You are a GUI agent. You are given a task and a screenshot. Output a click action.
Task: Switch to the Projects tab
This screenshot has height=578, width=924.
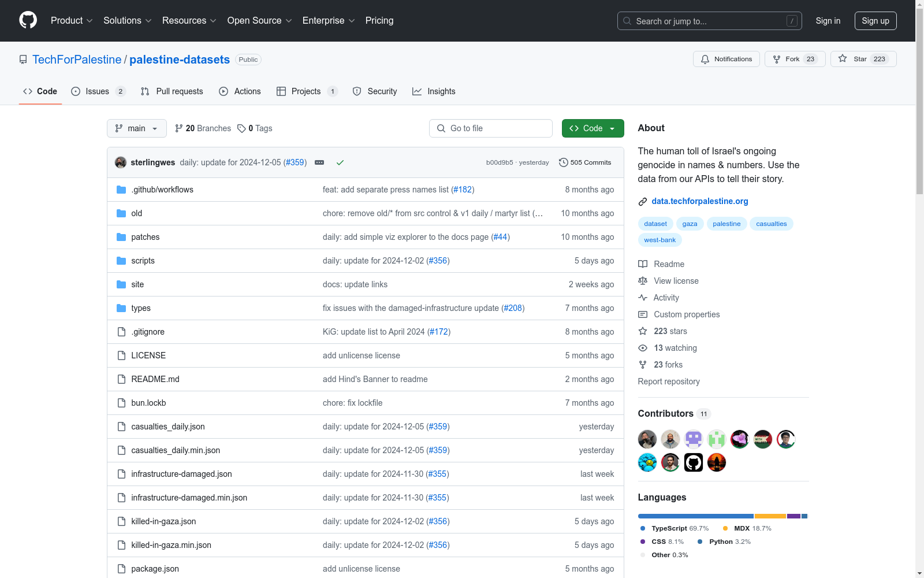coord(307,91)
